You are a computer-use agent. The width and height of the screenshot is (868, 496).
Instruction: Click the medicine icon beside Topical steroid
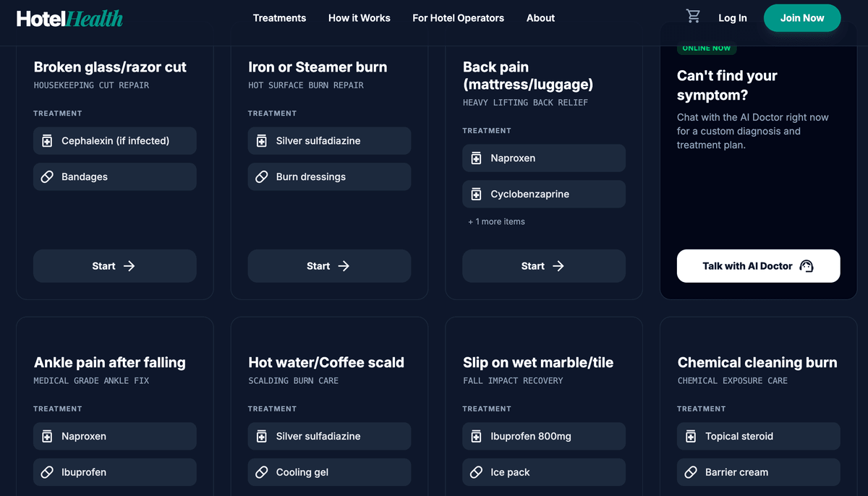pyautogui.click(x=691, y=437)
